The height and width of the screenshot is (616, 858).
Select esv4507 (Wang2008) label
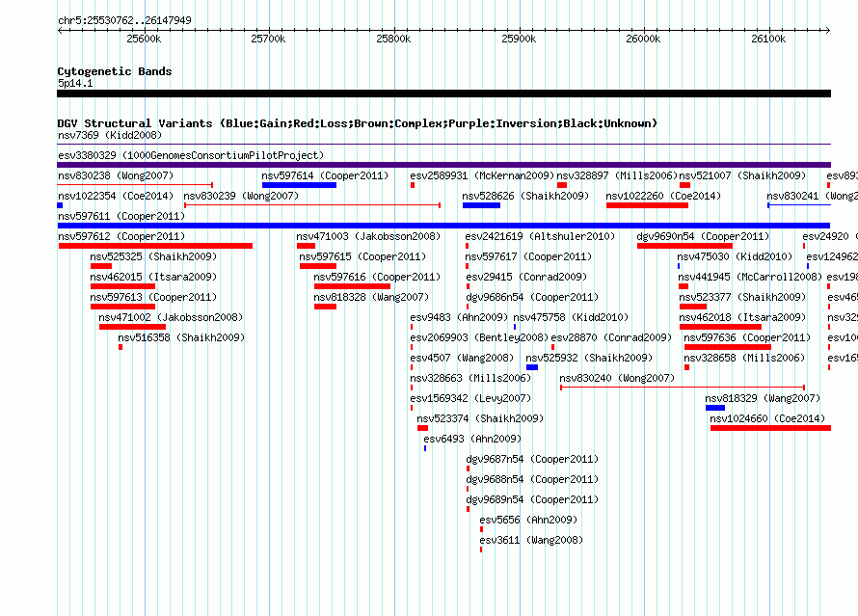(462, 358)
